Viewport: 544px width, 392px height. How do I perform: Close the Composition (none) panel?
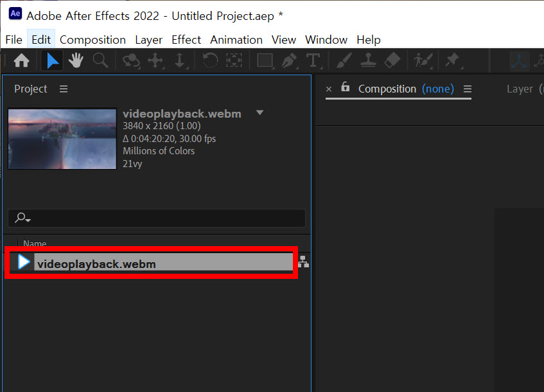pyautogui.click(x=329, y=89)
